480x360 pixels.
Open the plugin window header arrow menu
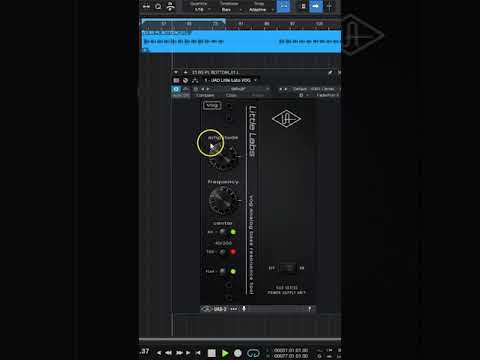(x=176, y=72)
